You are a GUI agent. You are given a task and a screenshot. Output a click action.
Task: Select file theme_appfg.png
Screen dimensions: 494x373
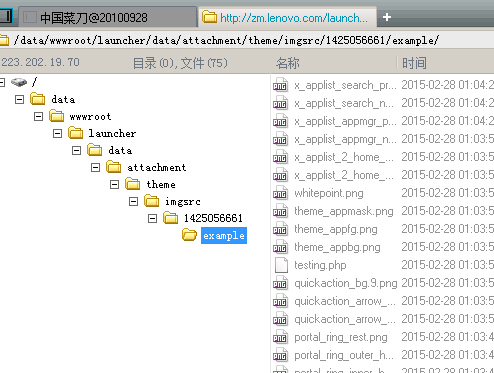click(x=336, y=229)
